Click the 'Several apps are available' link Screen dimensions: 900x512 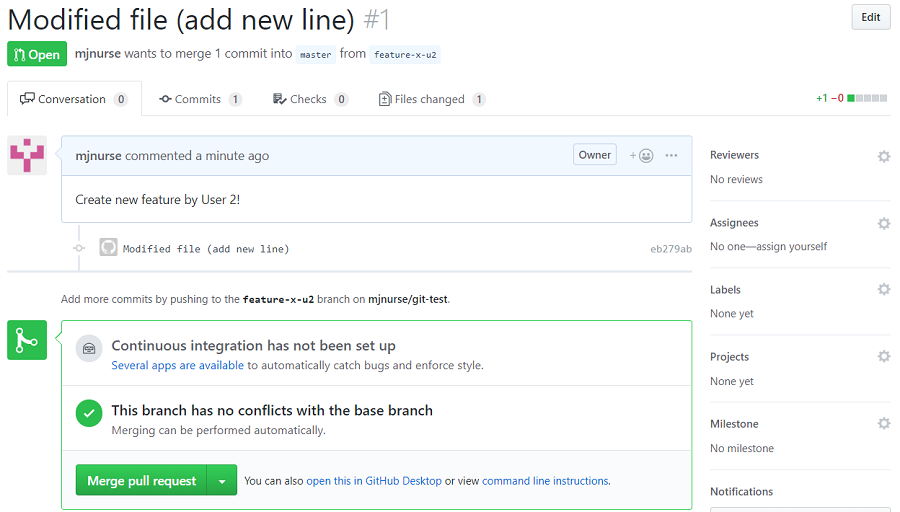pos(177,365)
